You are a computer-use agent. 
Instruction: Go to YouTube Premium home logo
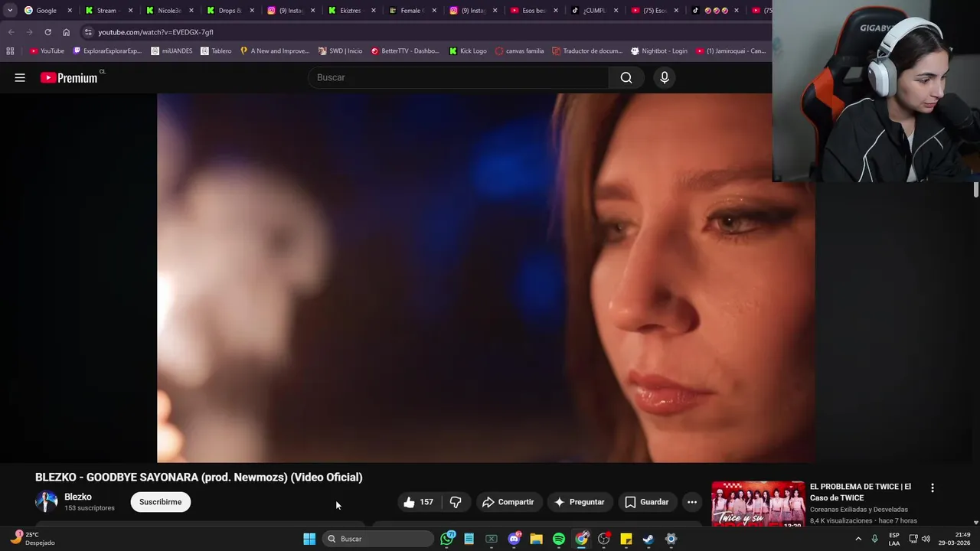(x=69, y=77)
